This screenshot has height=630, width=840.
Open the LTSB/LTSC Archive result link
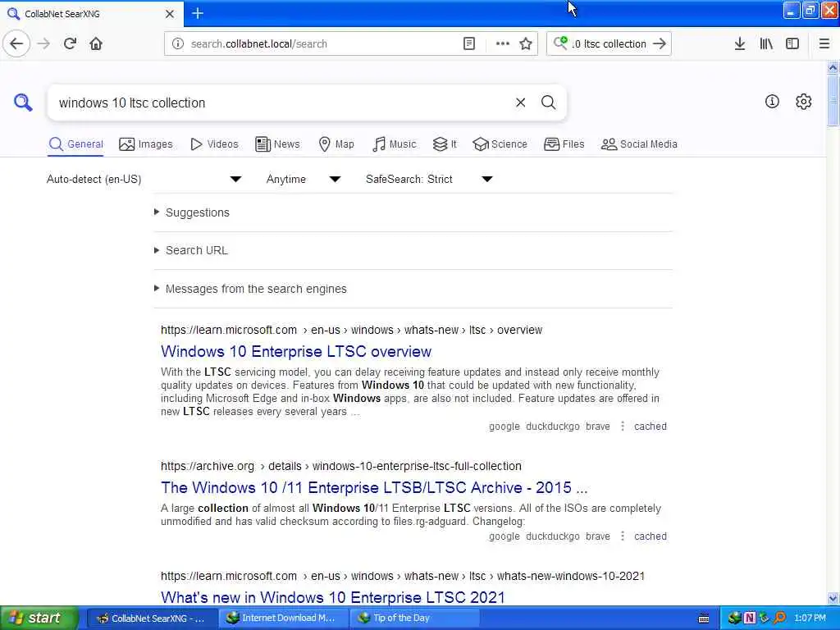click(x=374, y=487)
